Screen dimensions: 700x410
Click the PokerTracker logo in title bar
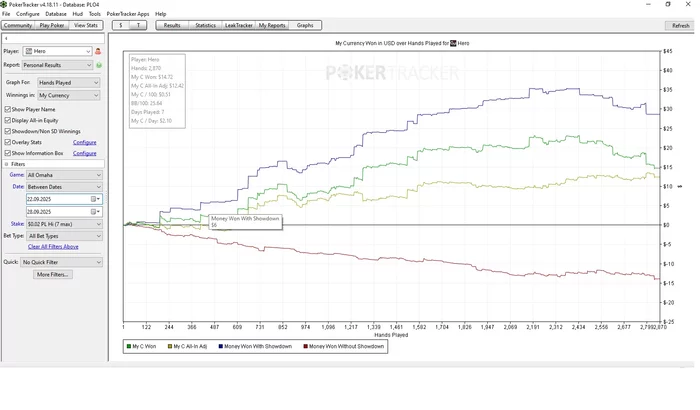4,4
